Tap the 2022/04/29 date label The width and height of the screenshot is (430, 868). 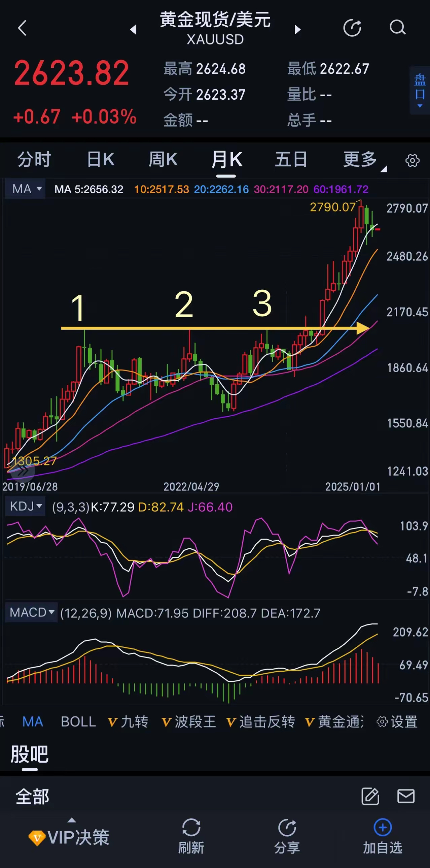191,487
